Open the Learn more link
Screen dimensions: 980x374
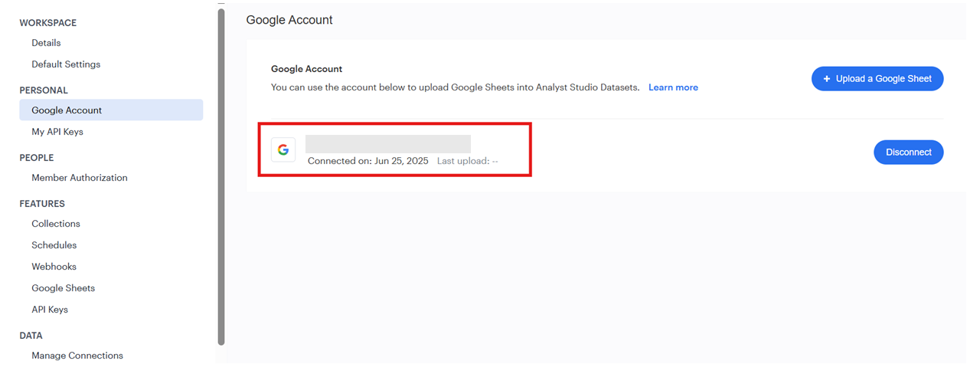[673, 87]
